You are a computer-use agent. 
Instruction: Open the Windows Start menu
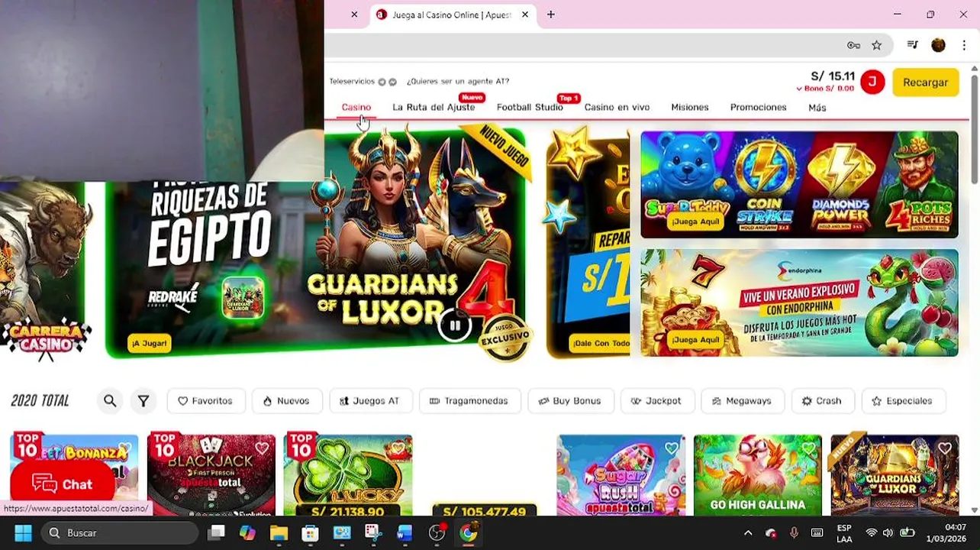[x=23, y=533]
